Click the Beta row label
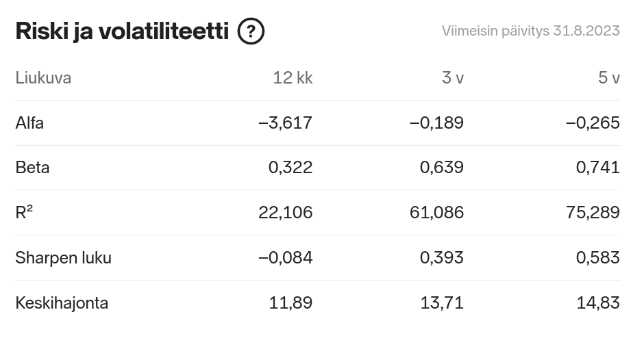This screenshot has height=349, width=644. pos(32,168)
